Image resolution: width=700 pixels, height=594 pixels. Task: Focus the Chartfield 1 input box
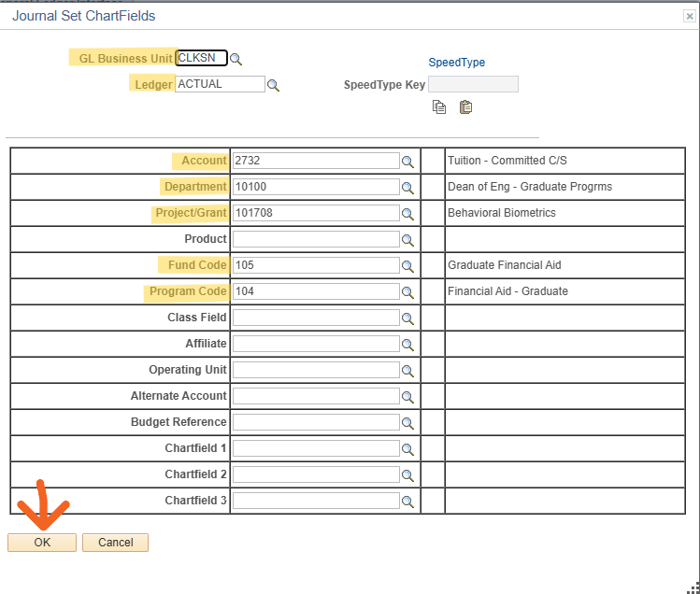tap(316, 448)
